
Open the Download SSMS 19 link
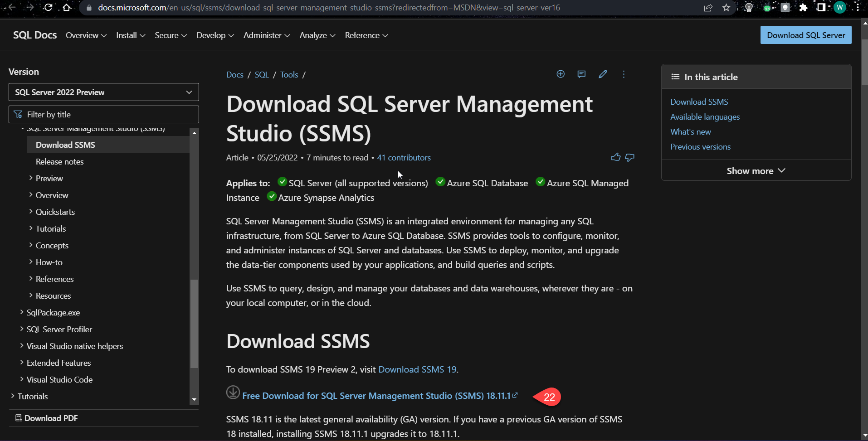[x=417, y=369]
